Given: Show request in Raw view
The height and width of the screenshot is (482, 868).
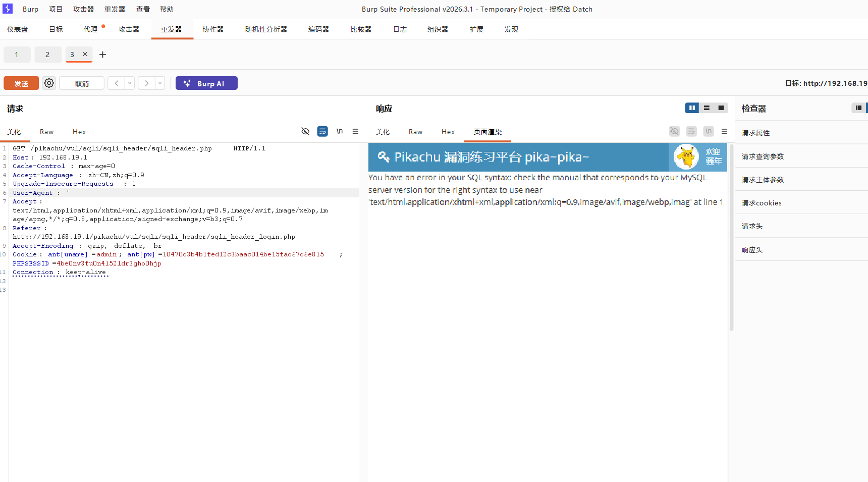Looking at the screenshot, I should pyautogui.click(x=46, y=132).
